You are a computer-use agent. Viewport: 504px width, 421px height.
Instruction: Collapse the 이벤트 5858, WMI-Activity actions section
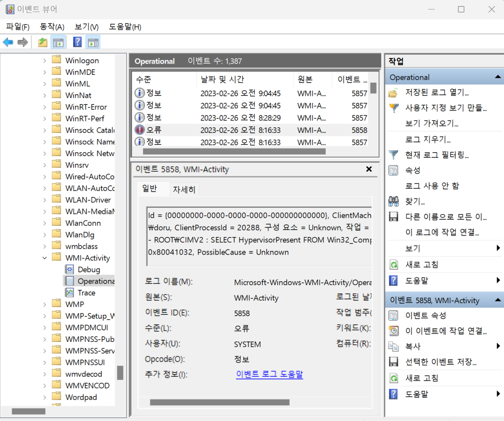498,300
